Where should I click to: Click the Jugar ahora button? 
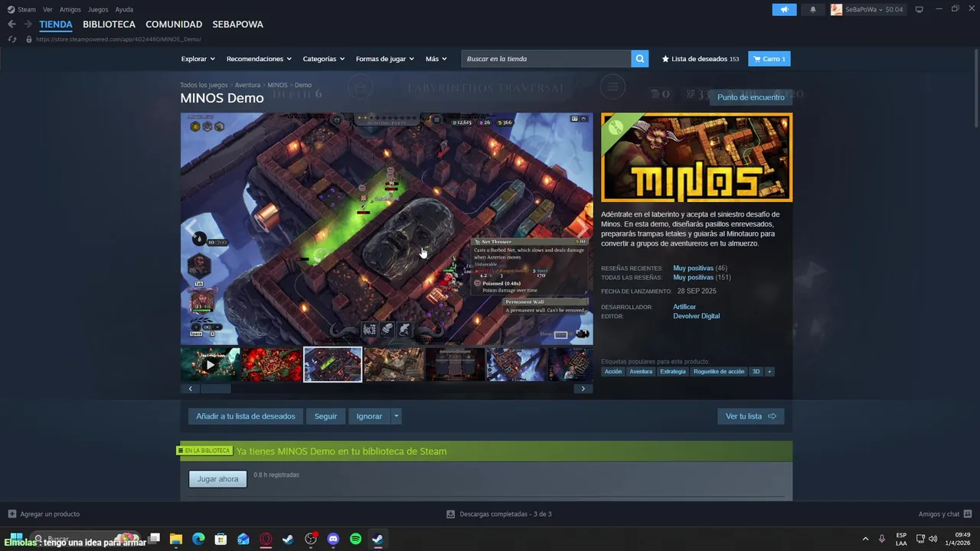tap(217, 479)
